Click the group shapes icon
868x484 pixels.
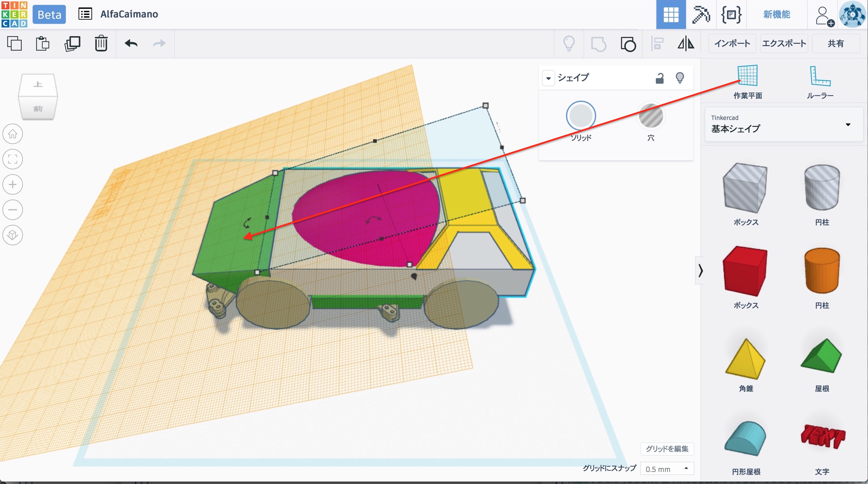pyautogui.click(x=599, y=44)
